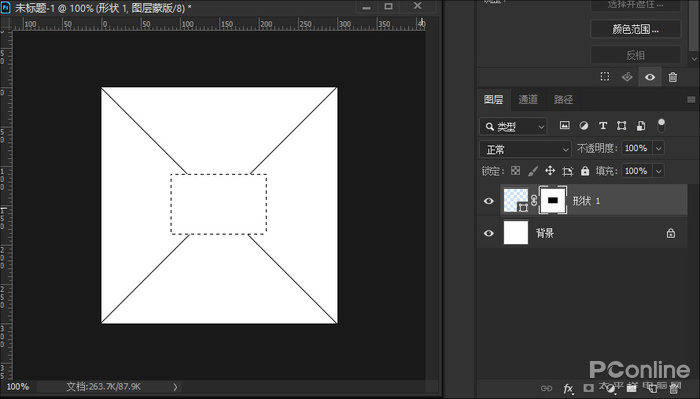
Task: Apply mask icon in properties panel
Action: point(627,77)
